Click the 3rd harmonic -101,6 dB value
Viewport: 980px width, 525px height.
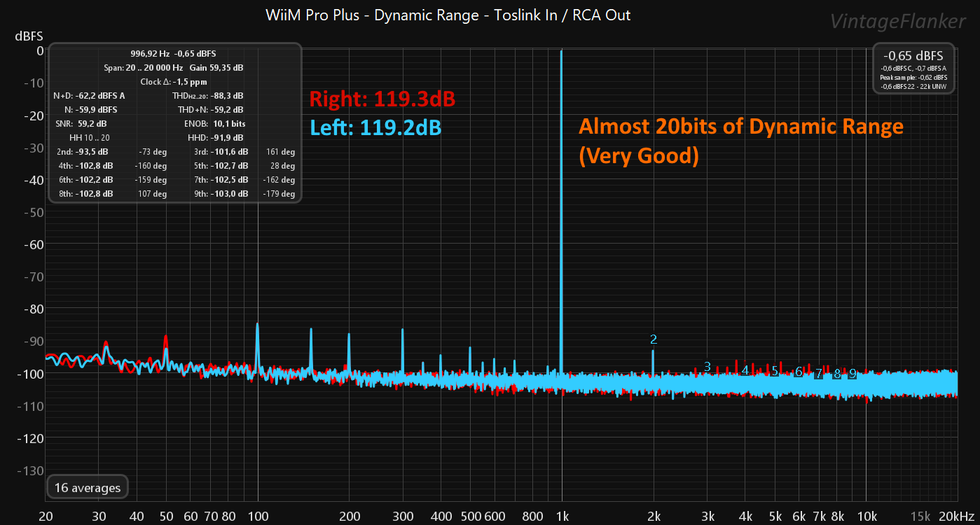[x=230, y=152]
